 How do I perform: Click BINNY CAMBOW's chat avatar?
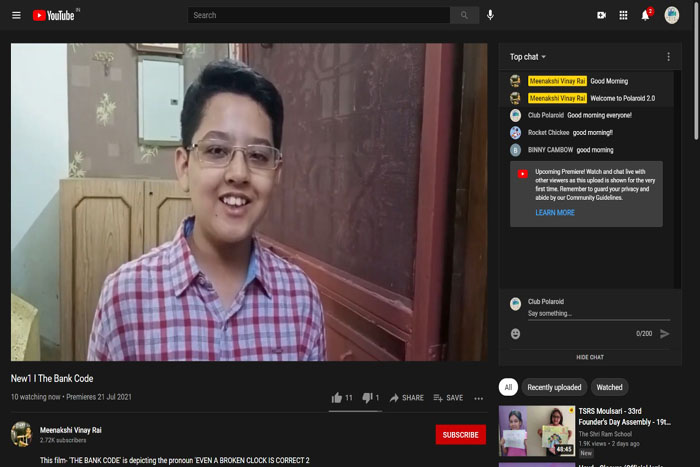(515, 150)
